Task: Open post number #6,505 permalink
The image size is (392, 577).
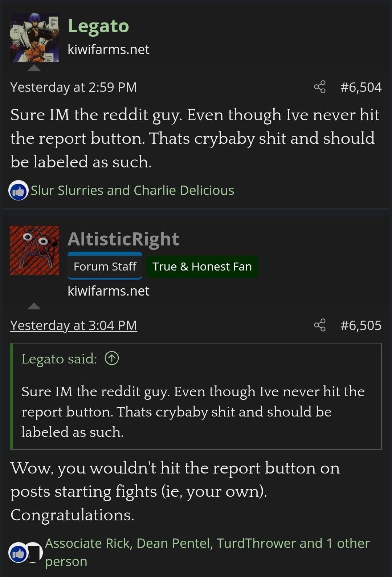Action: pyautogui.click(x=361, y=325)
